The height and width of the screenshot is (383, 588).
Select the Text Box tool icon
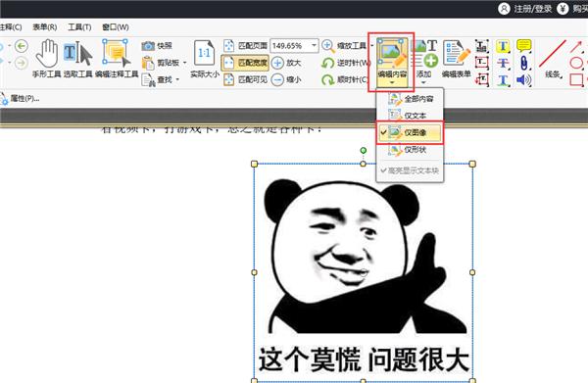[481, 63]
